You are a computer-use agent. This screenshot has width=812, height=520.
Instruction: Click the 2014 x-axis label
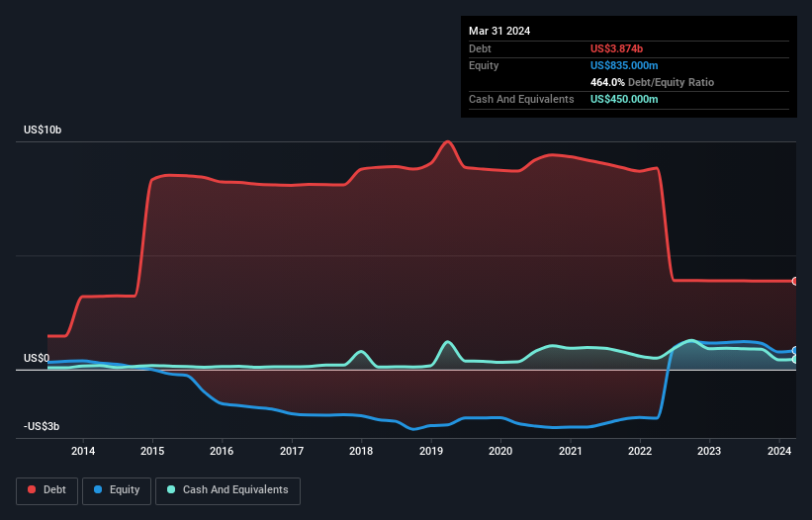[x=83, y=451]
